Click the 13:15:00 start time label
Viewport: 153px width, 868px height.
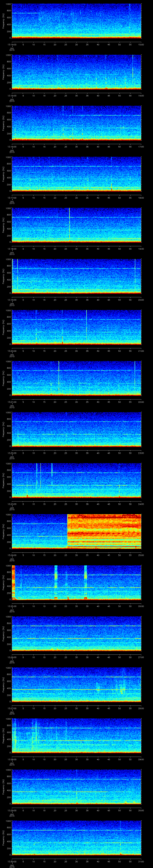[x=12, y=96]
